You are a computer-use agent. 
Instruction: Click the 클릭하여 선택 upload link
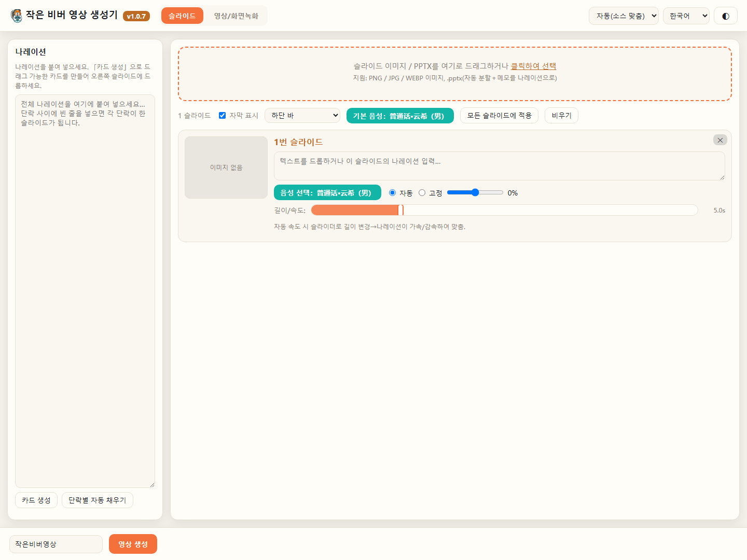533,66
